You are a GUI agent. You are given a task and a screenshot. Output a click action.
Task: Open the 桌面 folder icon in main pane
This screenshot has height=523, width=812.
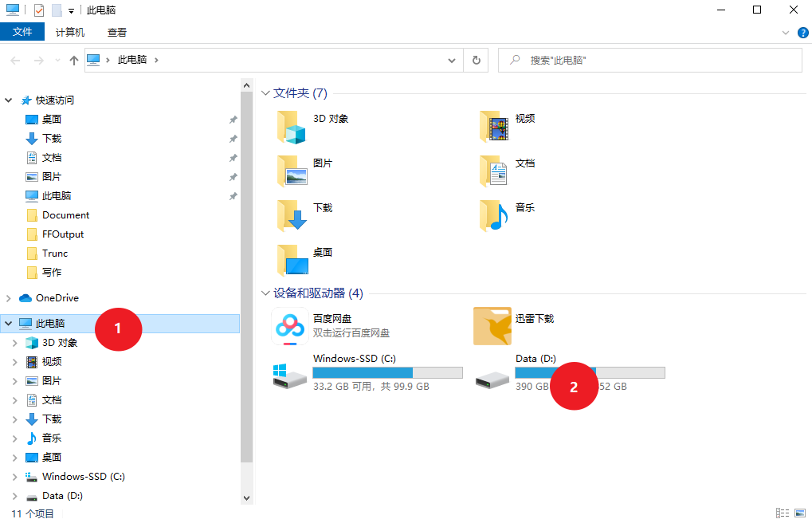[x=292, y=261]
